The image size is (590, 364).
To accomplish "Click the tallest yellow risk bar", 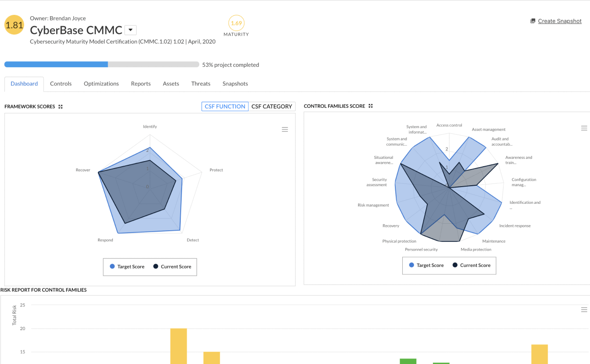I will click(x=178, y=346).
